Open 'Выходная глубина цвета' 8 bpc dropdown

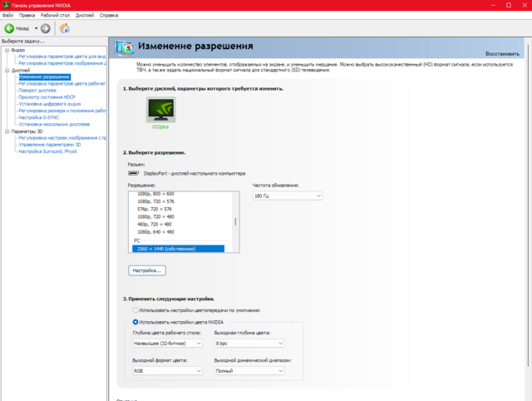[x=249, y=343]
